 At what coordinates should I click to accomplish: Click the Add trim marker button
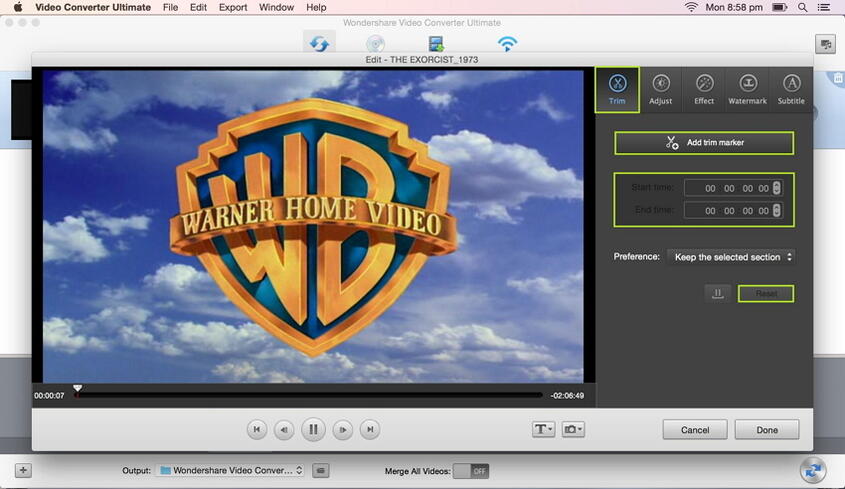(704, 143)
